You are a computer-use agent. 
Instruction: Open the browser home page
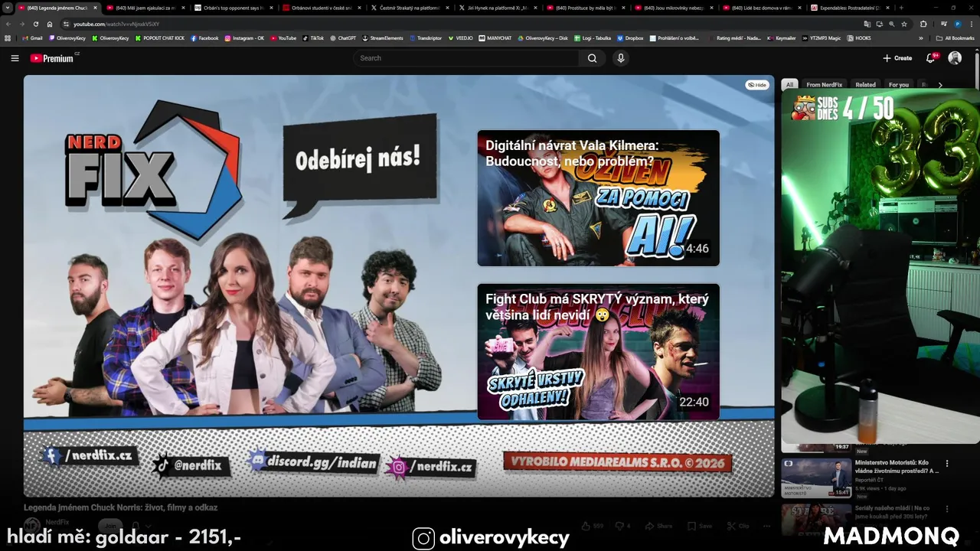point(50,24)
